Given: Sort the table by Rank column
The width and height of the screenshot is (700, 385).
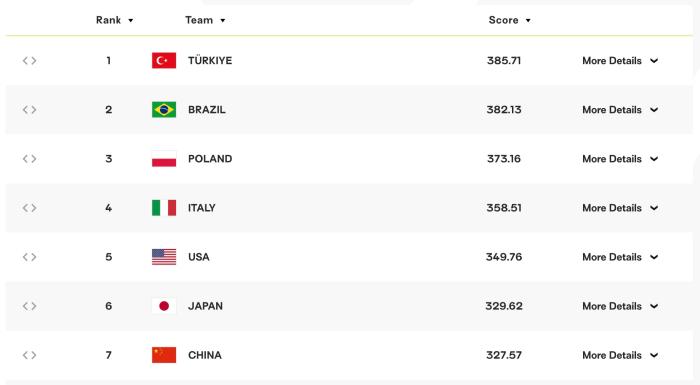Looking at the screenshot, I should 115,20.
